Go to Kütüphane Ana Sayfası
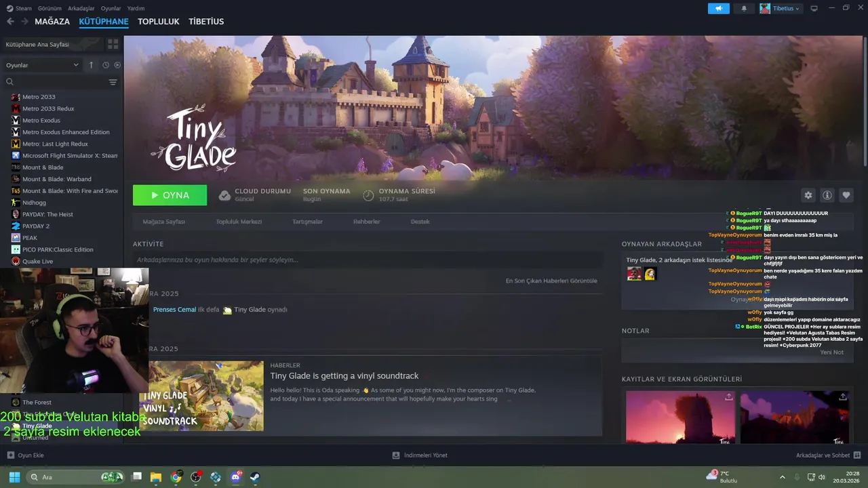Image resolution: width=868 pixels, height=488 pixels. [52, 44]
